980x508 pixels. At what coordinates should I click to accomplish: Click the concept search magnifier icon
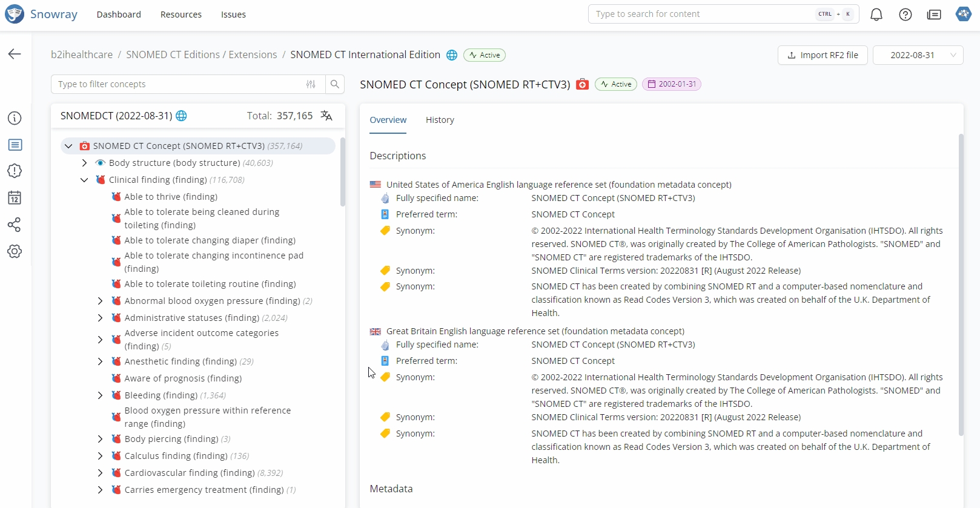tap(334, 84)
